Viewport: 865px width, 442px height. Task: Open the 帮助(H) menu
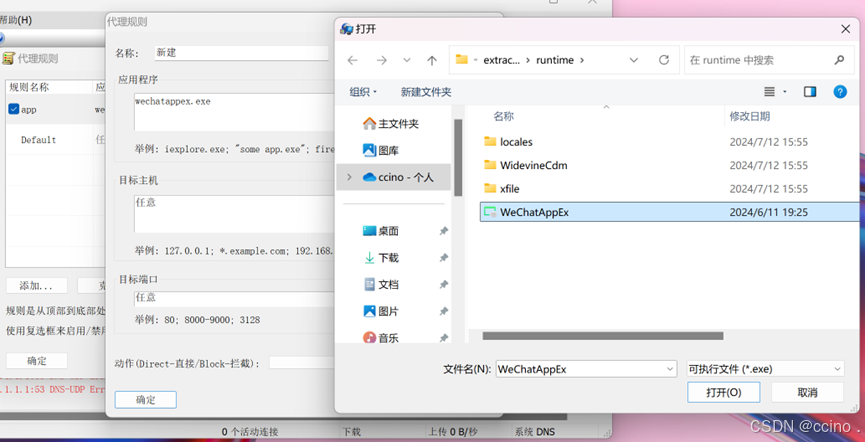tap(16, 20)
